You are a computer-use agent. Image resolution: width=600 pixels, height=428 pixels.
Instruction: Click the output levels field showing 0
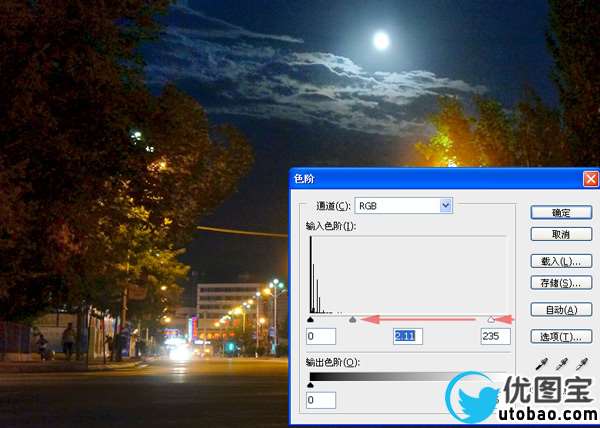pos(320,400)
